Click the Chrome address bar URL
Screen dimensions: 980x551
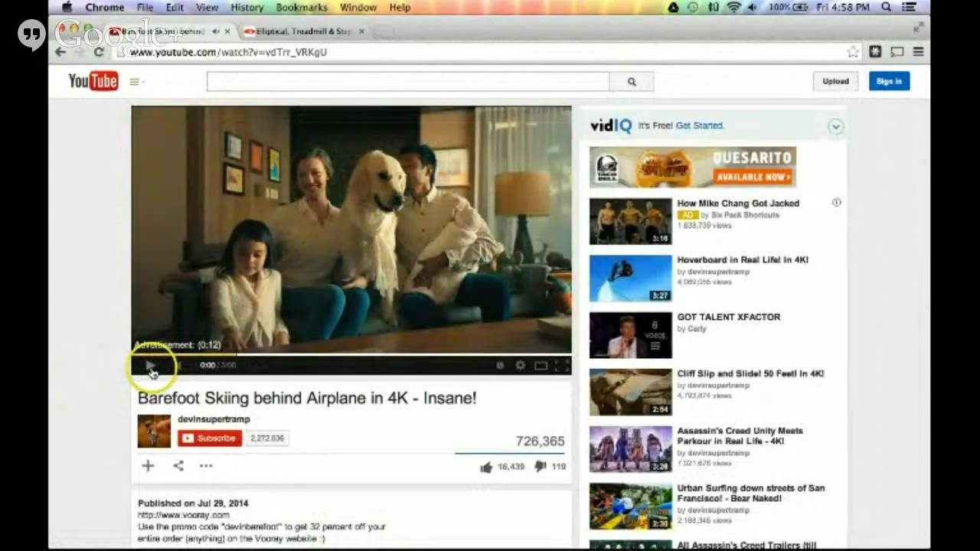pos(227,52)
